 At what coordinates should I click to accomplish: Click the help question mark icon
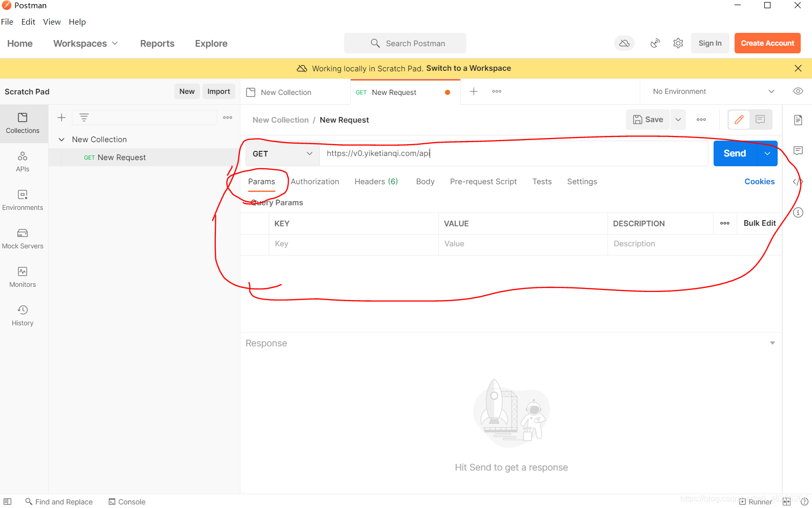coord(804,502)
